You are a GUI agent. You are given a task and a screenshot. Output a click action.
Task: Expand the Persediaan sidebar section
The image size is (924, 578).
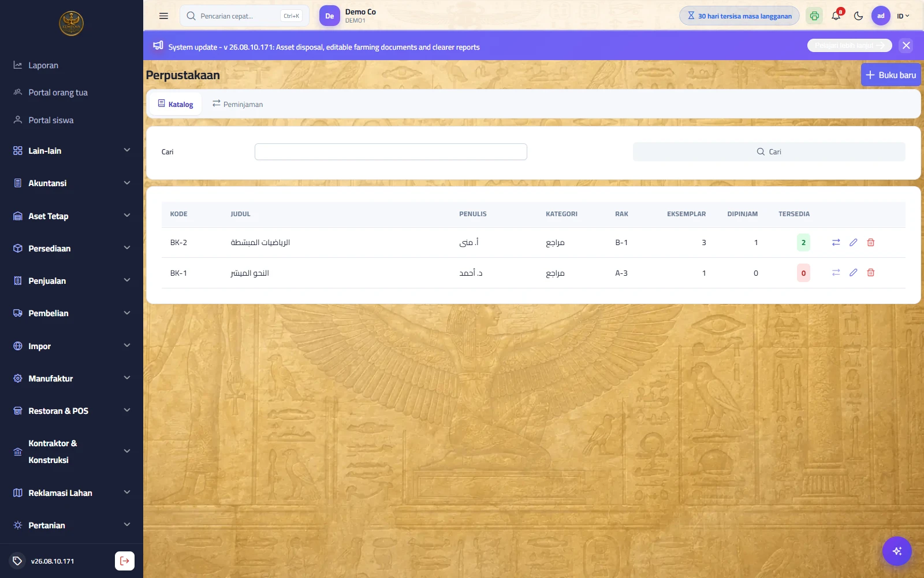coord(72,249)
